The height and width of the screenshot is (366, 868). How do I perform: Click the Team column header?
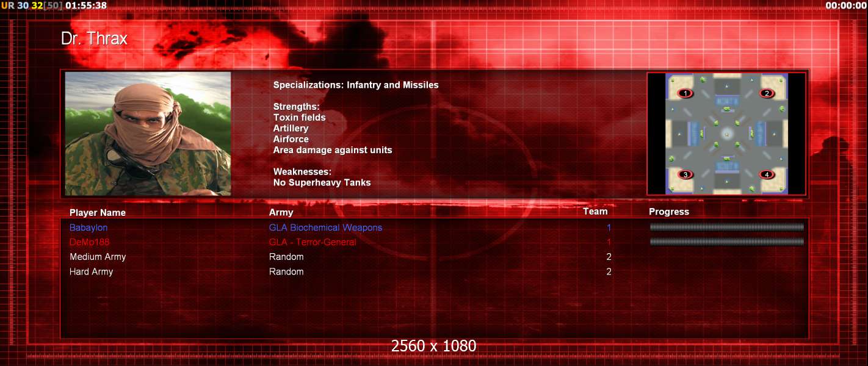click(x=595, y=212)
